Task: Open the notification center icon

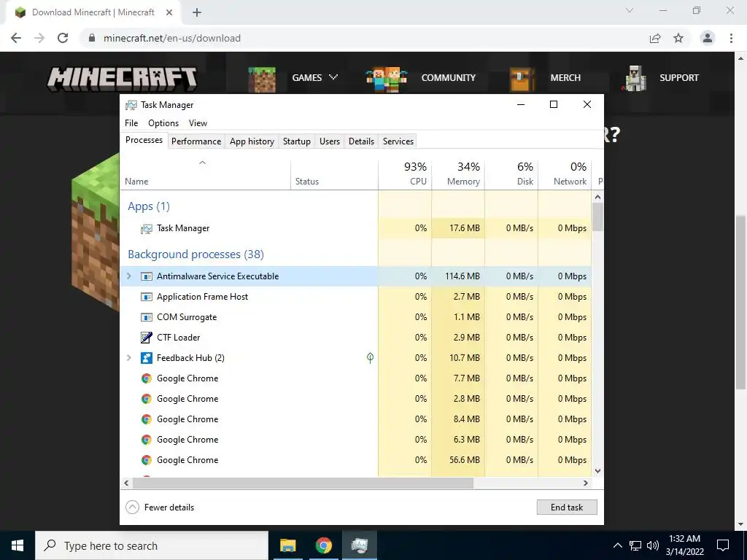Action: coord(723,545)
